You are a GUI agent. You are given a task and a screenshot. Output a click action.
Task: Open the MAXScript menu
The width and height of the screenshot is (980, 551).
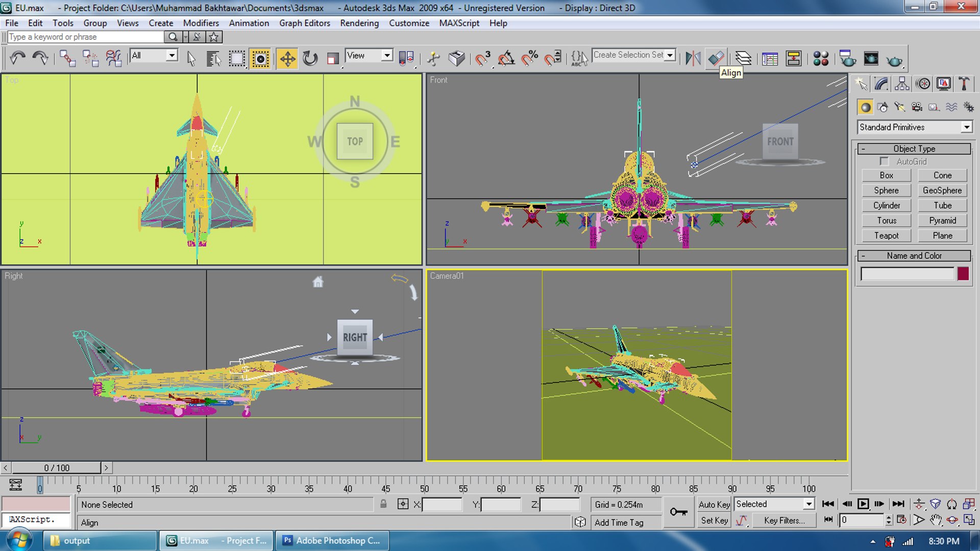point(459,23)
